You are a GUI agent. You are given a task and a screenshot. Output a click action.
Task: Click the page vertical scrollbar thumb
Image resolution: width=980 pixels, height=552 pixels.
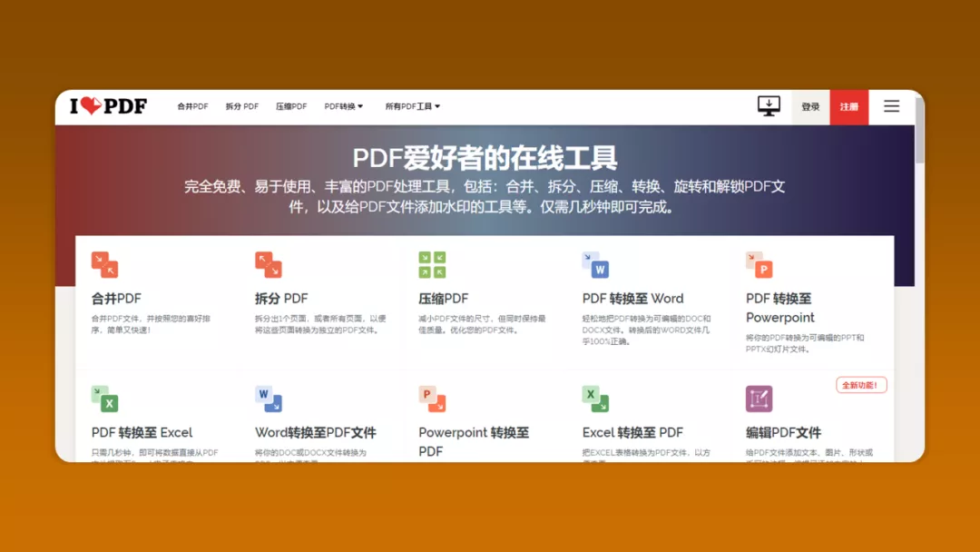[x=919, y=132]
